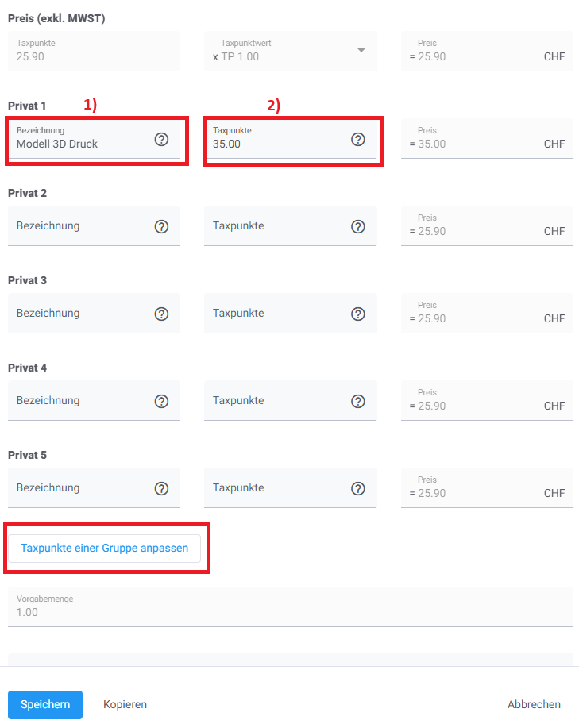Image resolution: width=579 pixels, height=728 pixels.
Task: Click Abbrechen to cancel
Action: pyautogui.click(x=534, y=704)
